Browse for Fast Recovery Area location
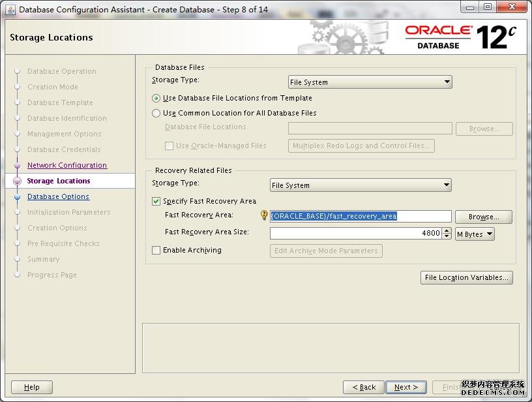Viewport: 532px width, 402px height. click(x=483, y=217)
